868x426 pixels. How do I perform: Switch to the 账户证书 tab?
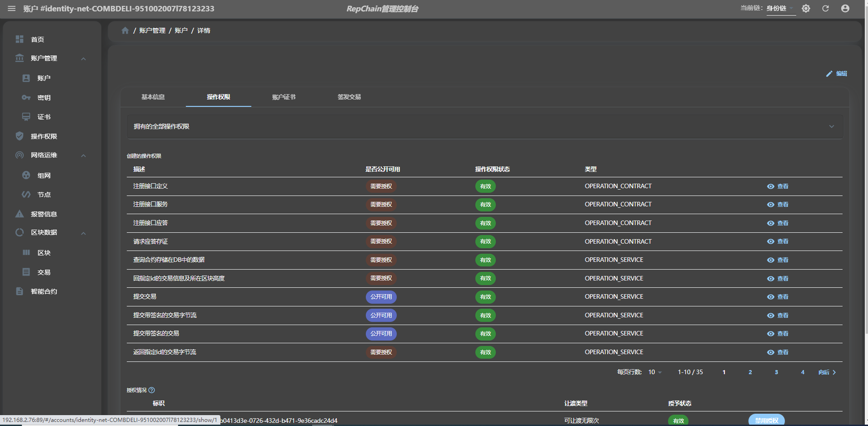coord(284,97)
